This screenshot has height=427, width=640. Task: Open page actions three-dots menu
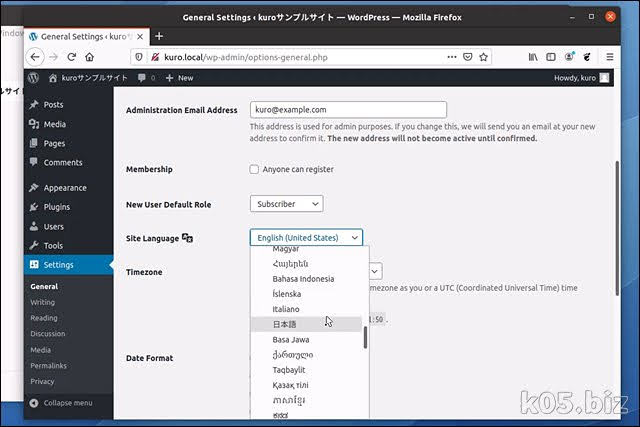(452, 57)
